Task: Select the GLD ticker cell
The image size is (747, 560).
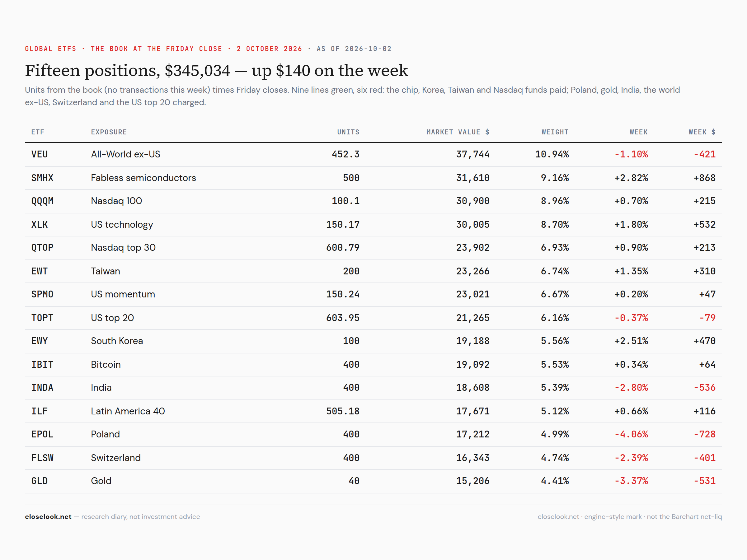Action: [40, 481]
